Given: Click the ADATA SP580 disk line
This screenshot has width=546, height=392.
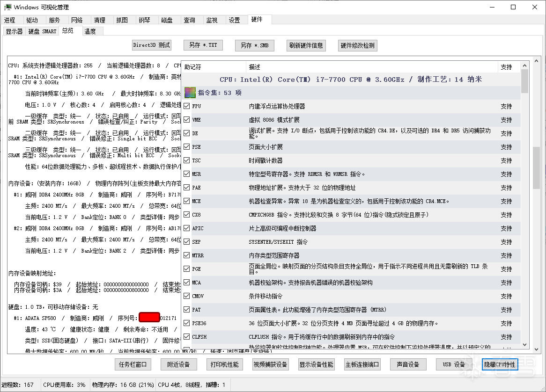Looking at the screenshot, I should (x=95, y=318).
